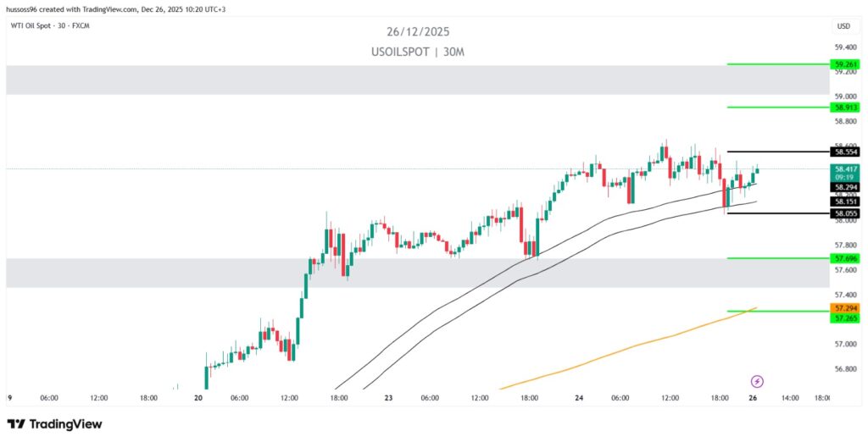Click the USD currency label
Screen dimensions: 868x442
(x=843, y=26)
